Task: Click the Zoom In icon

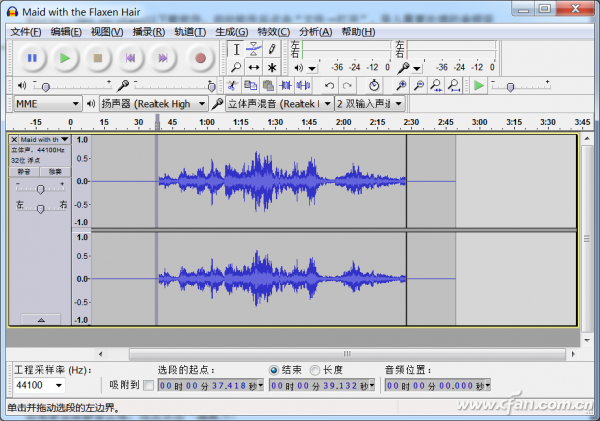Action: [x=401, y=85]
